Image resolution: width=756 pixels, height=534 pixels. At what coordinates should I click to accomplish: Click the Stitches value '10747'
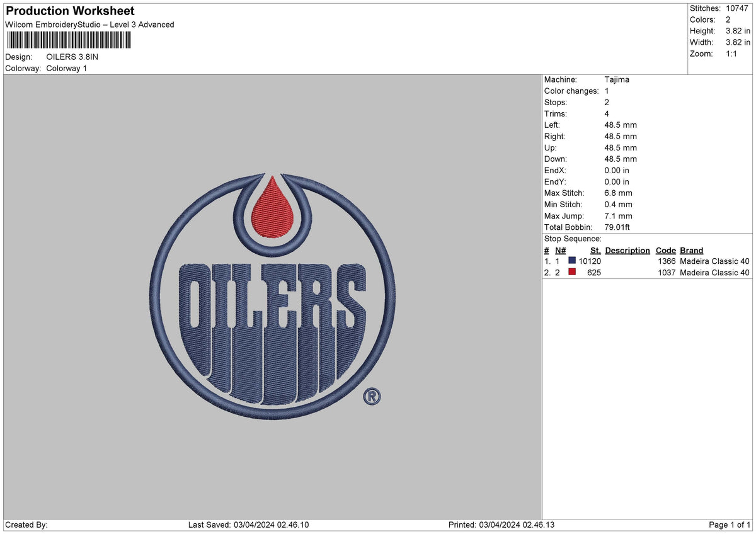tap(738, 8)
